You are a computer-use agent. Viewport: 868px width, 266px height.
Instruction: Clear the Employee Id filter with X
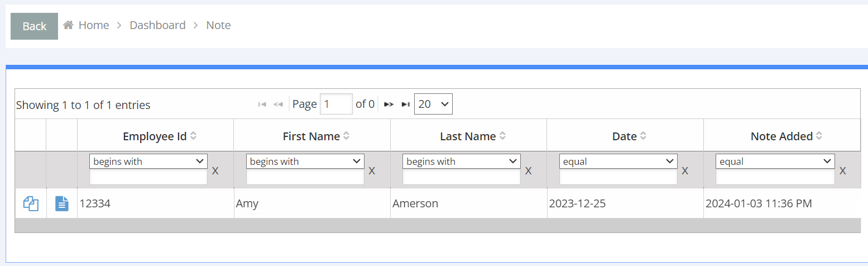tap(215, 171)
